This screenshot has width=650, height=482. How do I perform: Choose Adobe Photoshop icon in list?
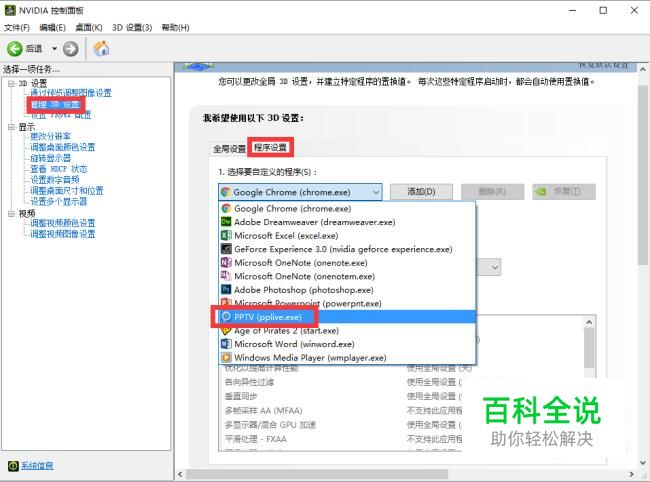(226, 290)
